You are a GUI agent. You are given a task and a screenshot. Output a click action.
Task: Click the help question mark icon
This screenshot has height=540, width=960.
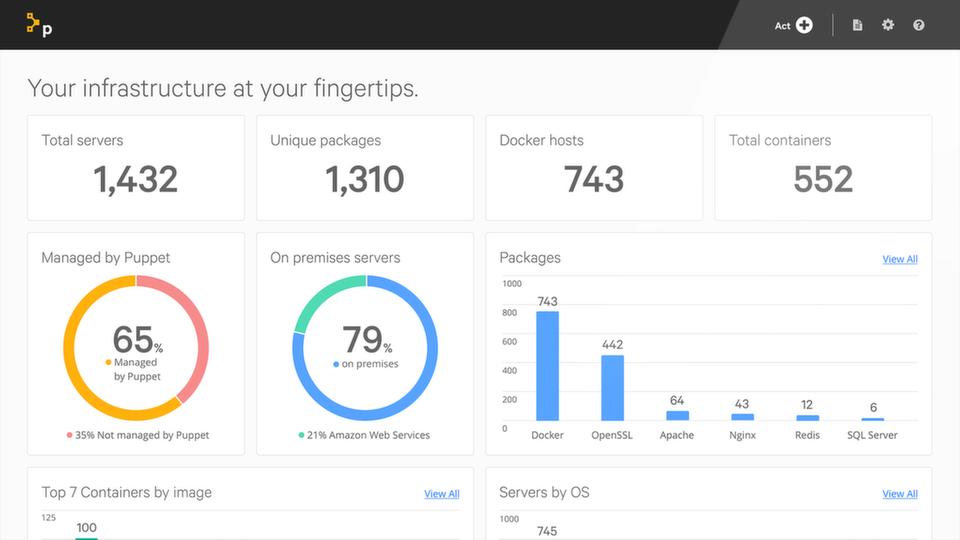pos(918,25)
